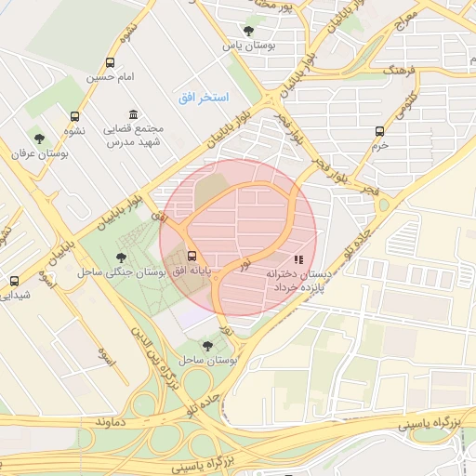The image size is (476, 476).
Task: Click the bus stop icon above خرم
Action: [x=379, y=131]
